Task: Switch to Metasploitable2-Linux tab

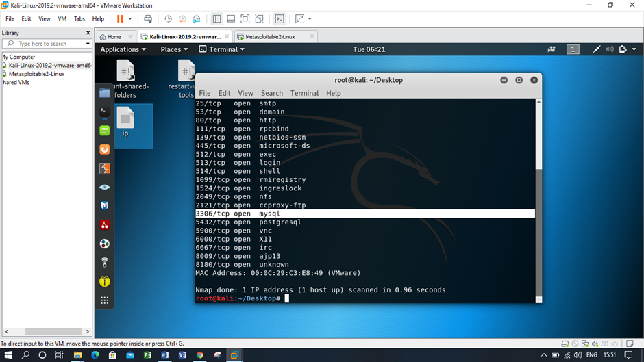Action: (x=270, y=36)
